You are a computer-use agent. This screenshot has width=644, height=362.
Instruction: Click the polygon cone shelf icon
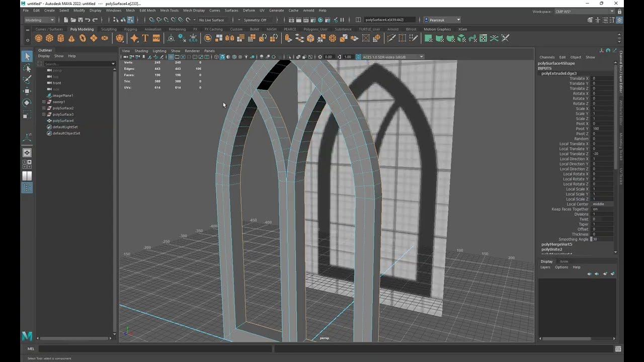[71, 38]
